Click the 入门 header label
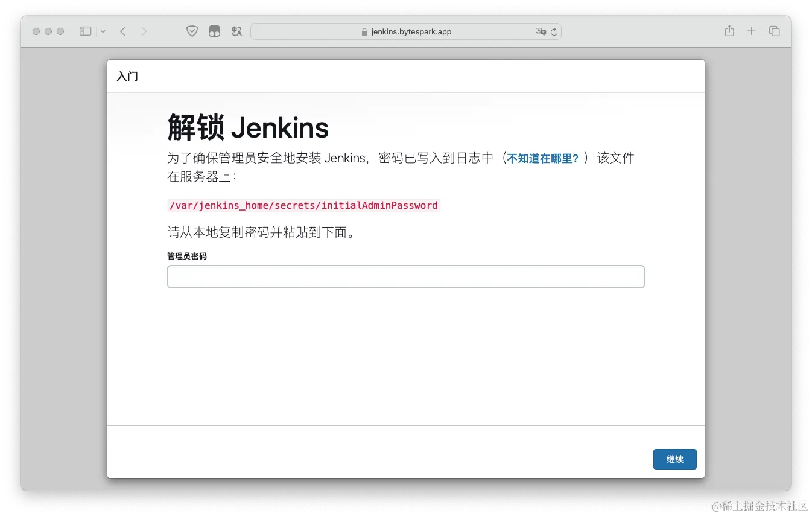Screen dimensions: 812x516 point(127,76)
